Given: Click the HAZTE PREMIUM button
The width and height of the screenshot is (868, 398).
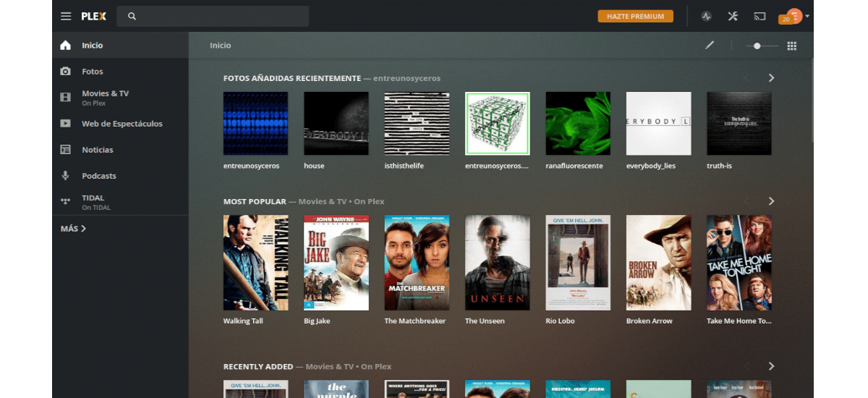Looking at the screenshot, I should point(635,16).
